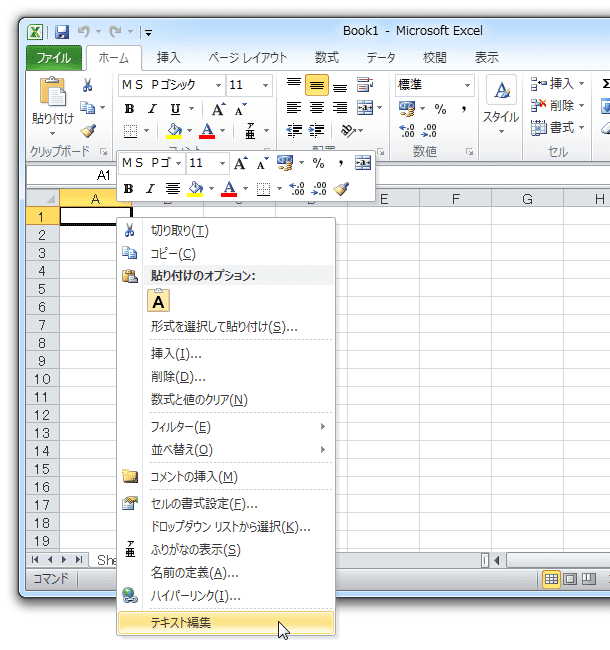Image resolution: width=610 pixels, height=650 pixels.
Task: Click the Name Box showing A1
Action: (72, 175)
